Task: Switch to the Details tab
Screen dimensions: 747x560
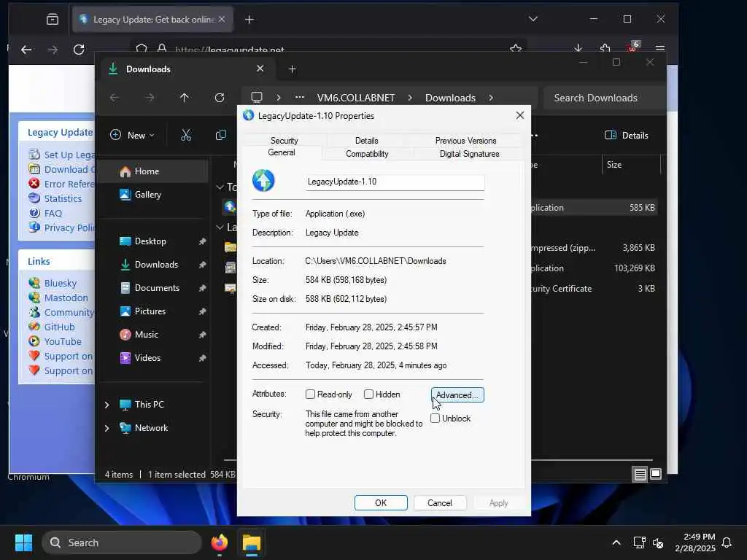Action: tap(366, 141)
